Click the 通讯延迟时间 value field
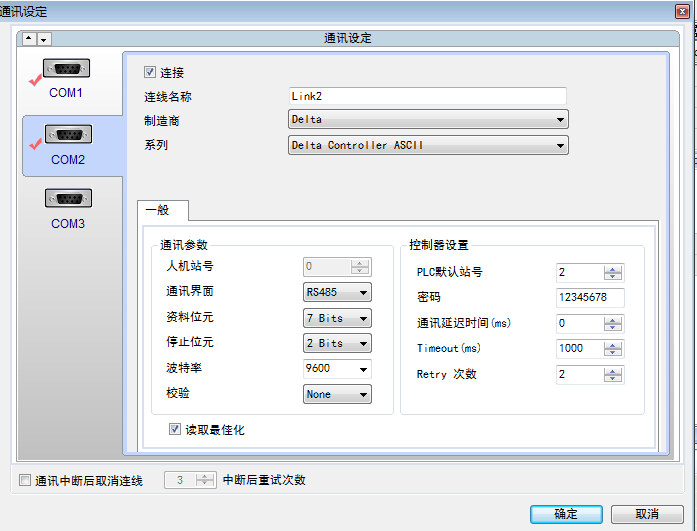Viewport: 697px width, 531px height. coord(580,323)
